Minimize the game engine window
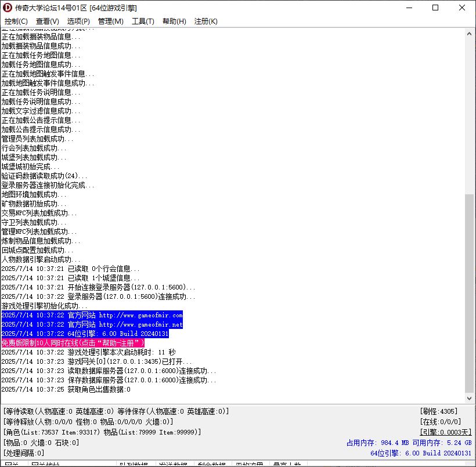Viewport: 476px width, 467px height. 409,8
